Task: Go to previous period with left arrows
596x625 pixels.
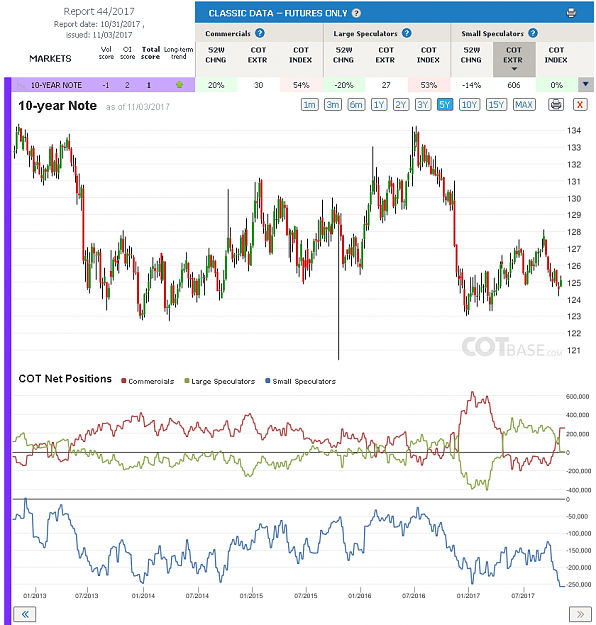Action: click(25, 614)
